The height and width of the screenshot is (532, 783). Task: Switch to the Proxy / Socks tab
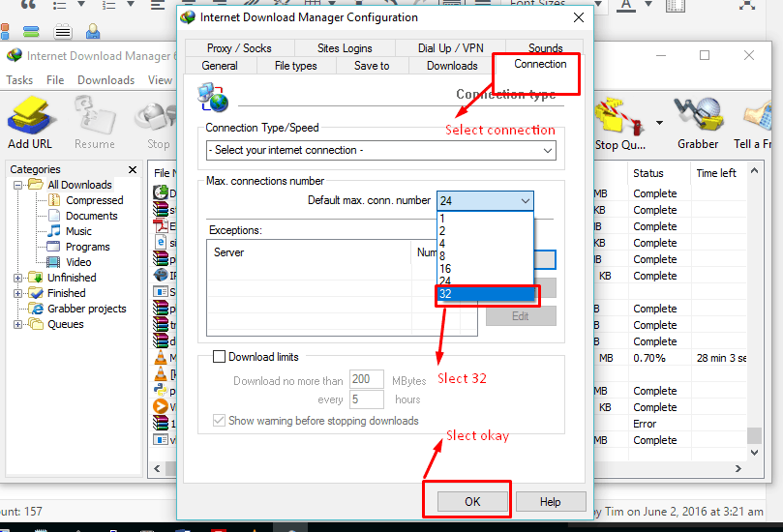[239, 48]
